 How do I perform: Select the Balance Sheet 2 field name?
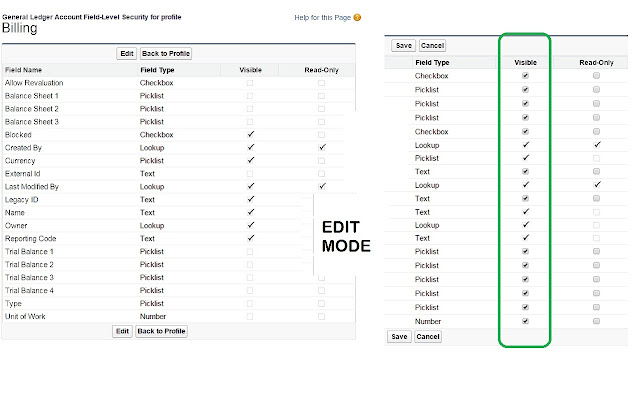31,109
